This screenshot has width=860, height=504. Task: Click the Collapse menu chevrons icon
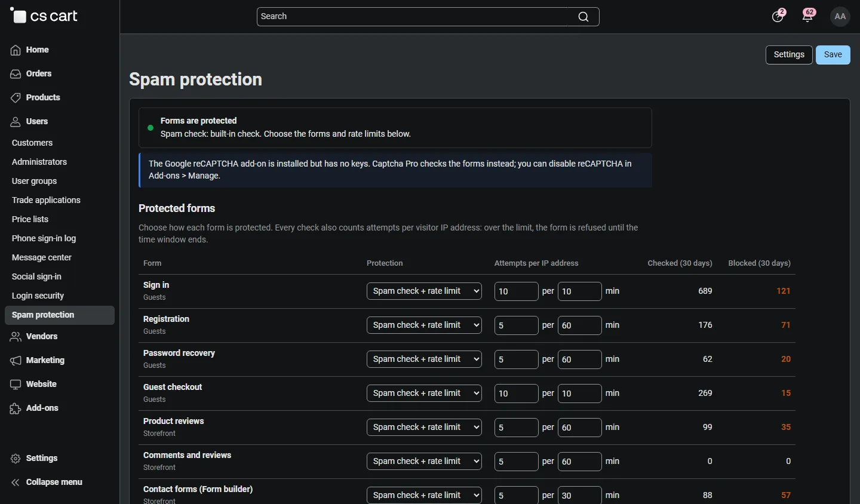coord(16,483)
